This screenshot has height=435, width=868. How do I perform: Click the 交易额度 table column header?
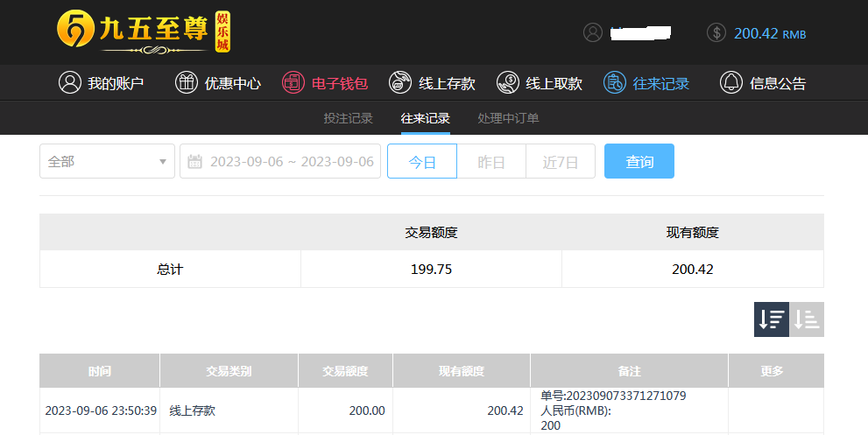click(345, 371)
